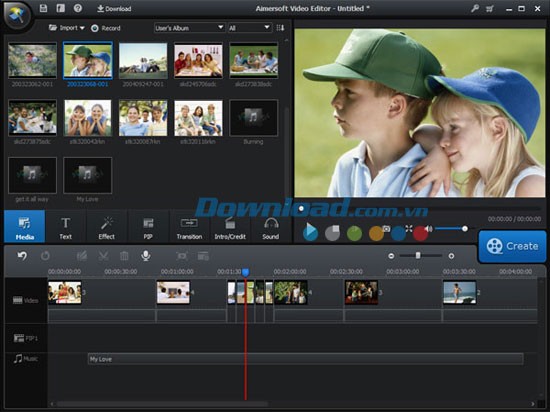Click the timeline zoom in plus icon
The image size is (550, 412).
pos(451,256)
